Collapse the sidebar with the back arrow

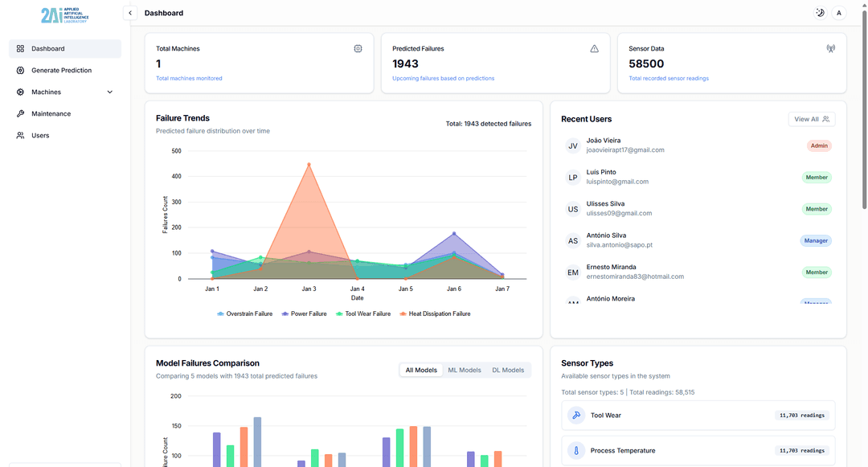[129, 13]
